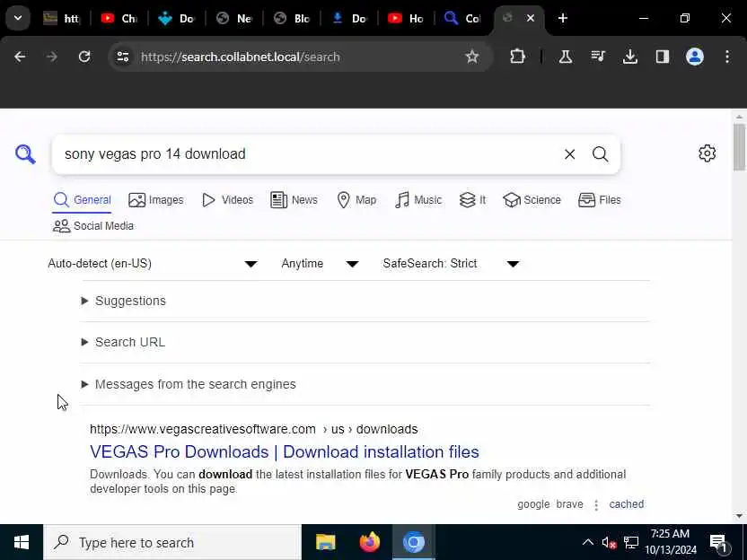747x560 pixels.
Task: Open the tab search dropdown arrow
Action: point(18,18)
